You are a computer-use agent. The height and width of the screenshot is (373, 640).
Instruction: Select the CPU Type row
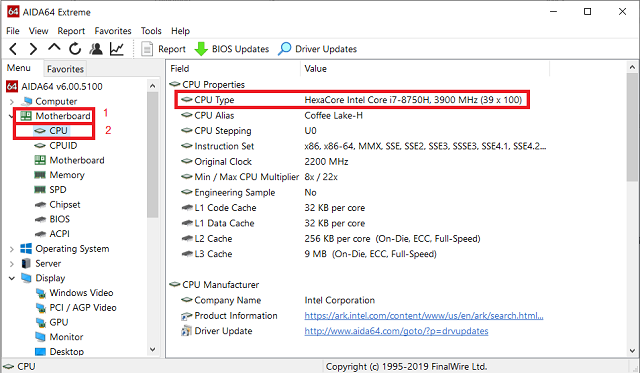(352, 100)
